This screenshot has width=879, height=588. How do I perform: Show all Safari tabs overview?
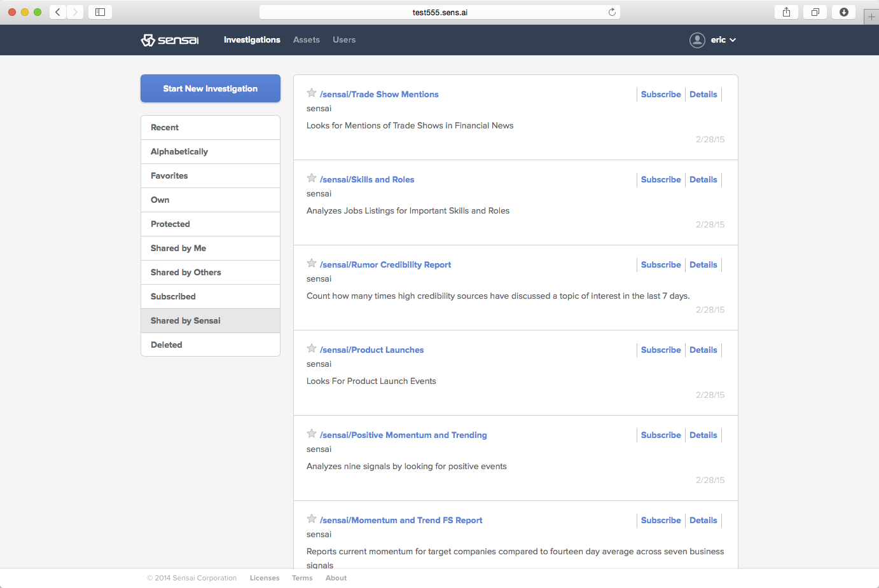pyautogui.click(x=815, y=12)
